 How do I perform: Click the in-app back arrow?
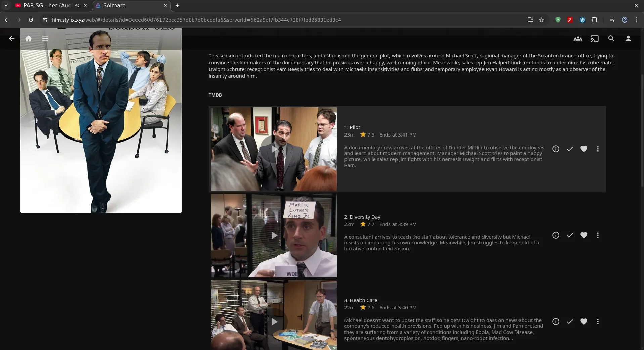tap(12, 39)
